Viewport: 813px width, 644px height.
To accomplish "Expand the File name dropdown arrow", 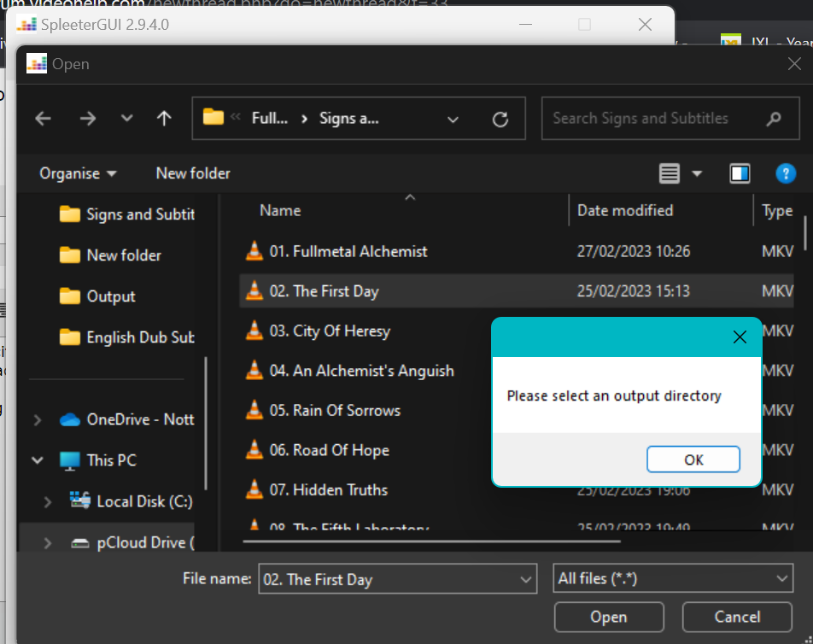I will [526, 580].
